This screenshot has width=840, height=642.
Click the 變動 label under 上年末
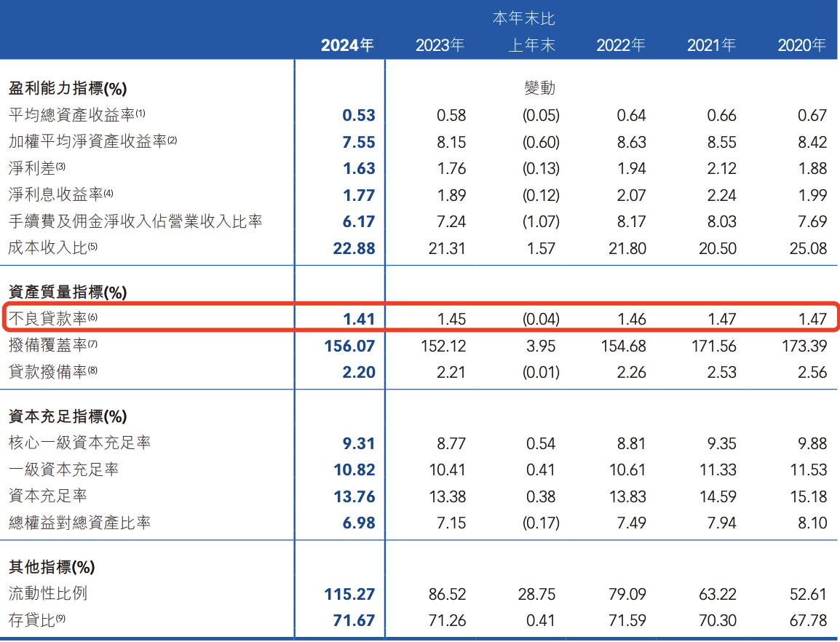(539, 88)
